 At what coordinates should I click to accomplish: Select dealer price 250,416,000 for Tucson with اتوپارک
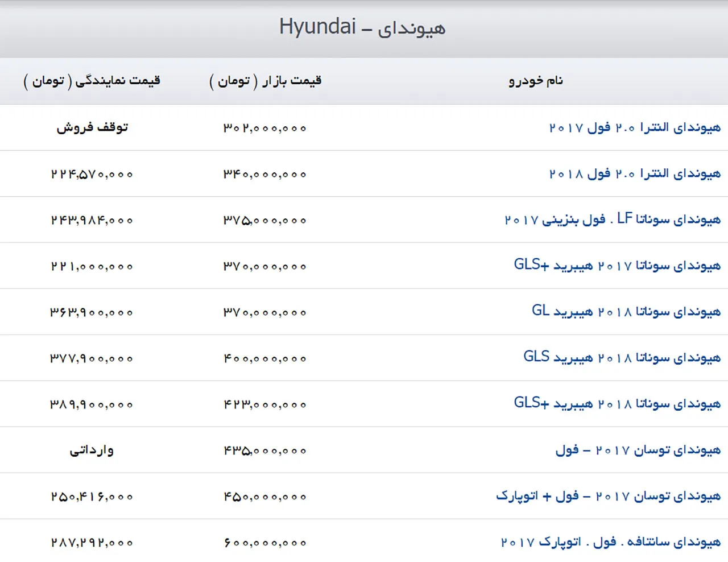[x=92, y=497]
